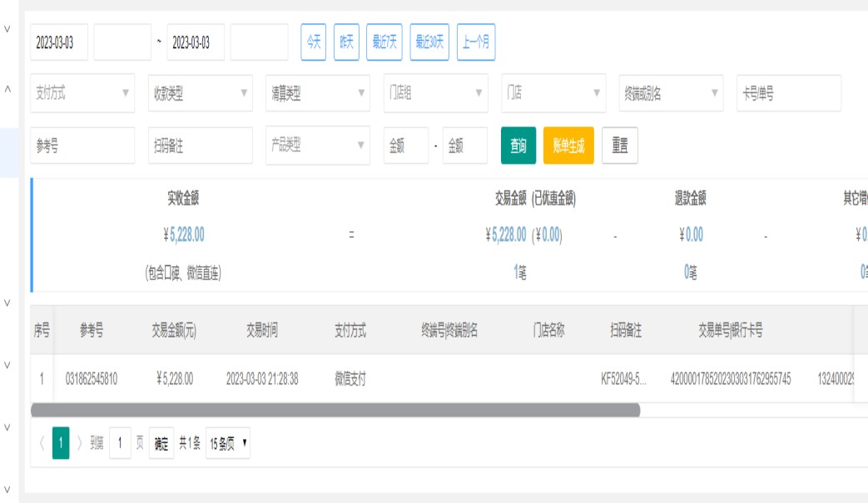Expand the 清算类型 dropdown
Screen dimensions: 868x503
coord(318,94)
